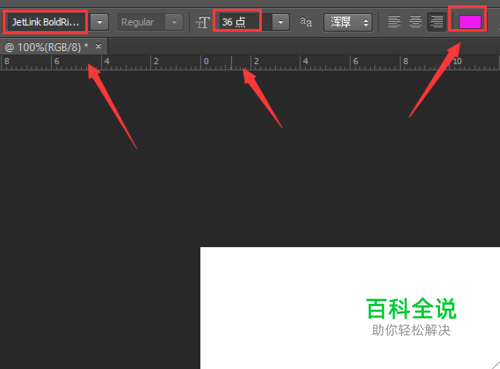Close the 100%(RGB/8) document tab
Viewport: 500px width, 369px height.
pos(98,46)
